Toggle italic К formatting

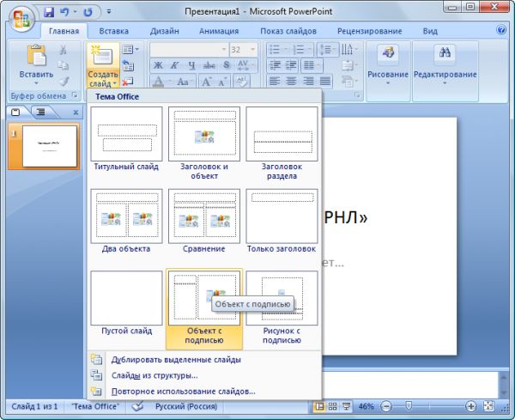click(175, 65)
